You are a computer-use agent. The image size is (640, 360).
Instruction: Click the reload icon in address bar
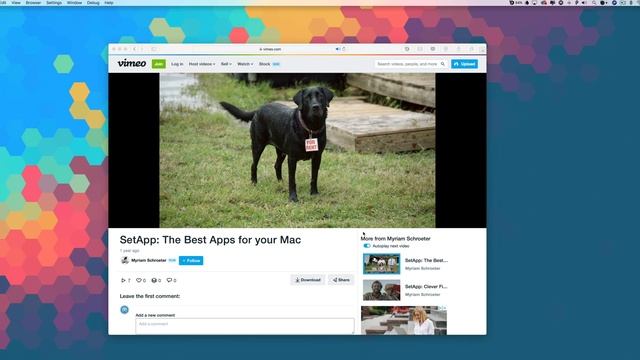coord(344,49)
